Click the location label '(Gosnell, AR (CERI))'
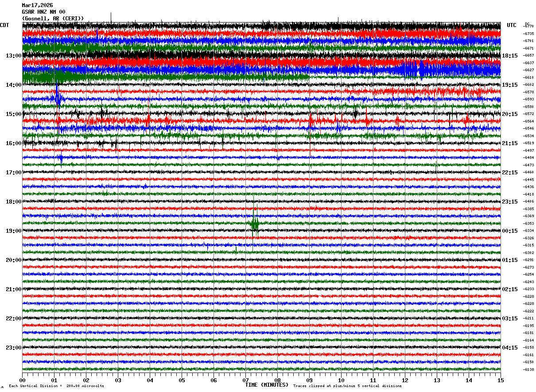 [53, 18]
